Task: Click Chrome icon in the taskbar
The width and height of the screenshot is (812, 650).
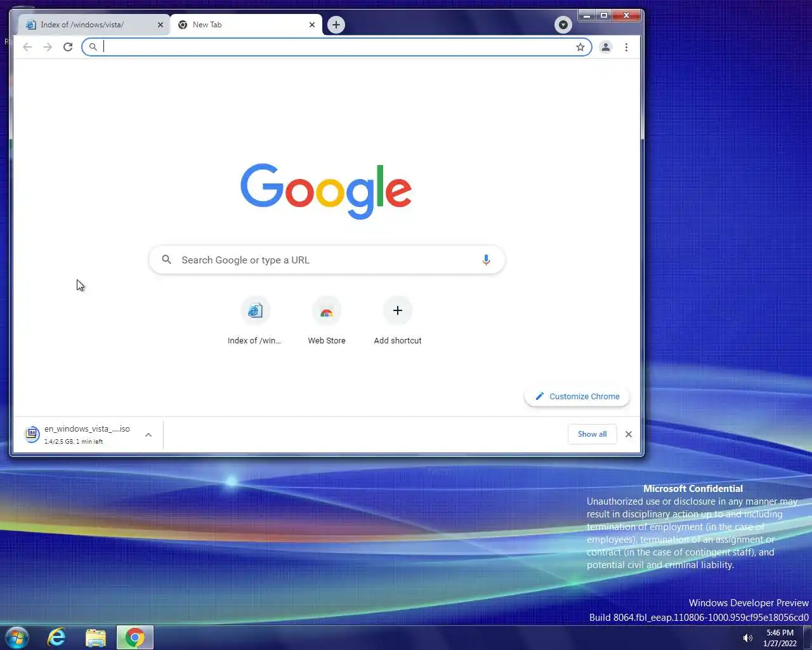Action: pyautogui.click(x=134, y=637)
